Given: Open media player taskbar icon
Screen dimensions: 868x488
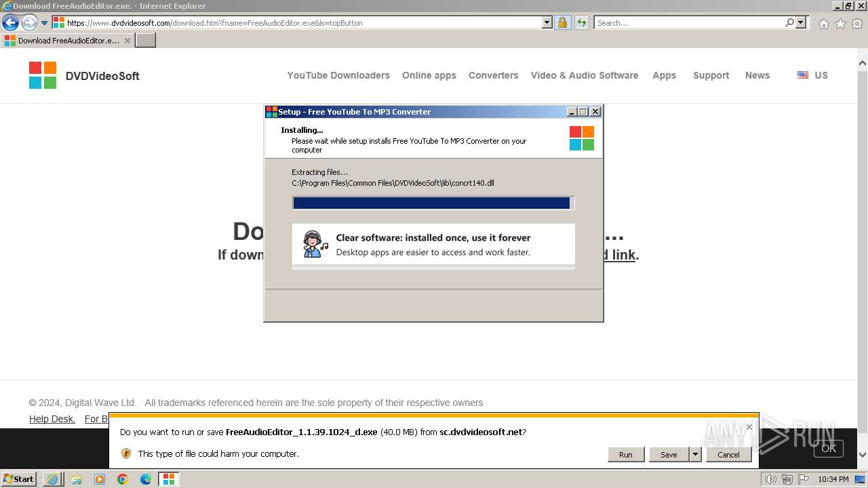Looking at the screenshot, I should (100, 479).
